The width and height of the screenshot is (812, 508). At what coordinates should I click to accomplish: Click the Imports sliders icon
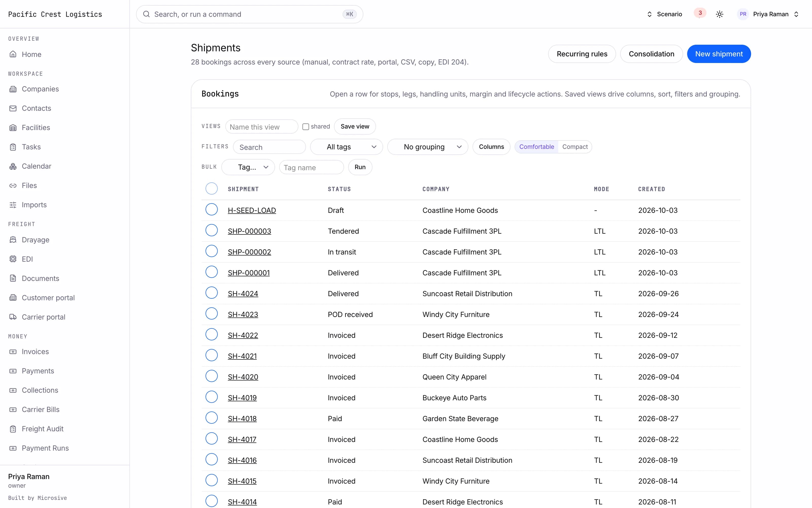13,205
